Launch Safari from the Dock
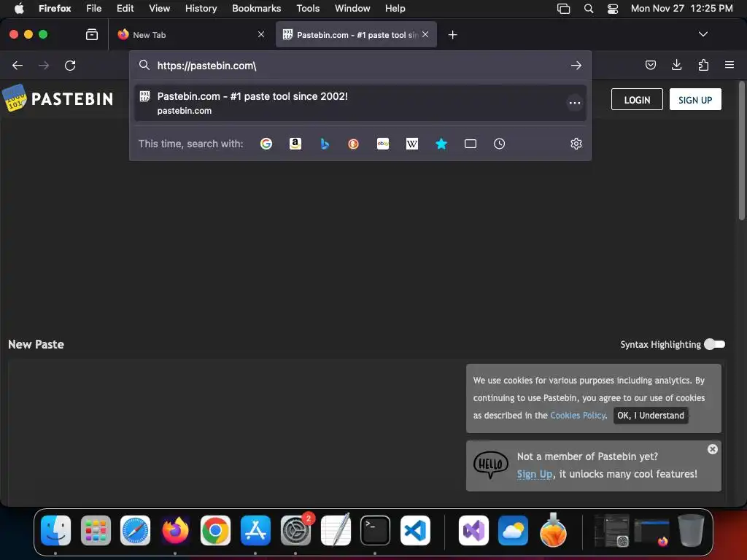Image resolution: width=747 pixels, height=560 pixels. tap(135, 530)
